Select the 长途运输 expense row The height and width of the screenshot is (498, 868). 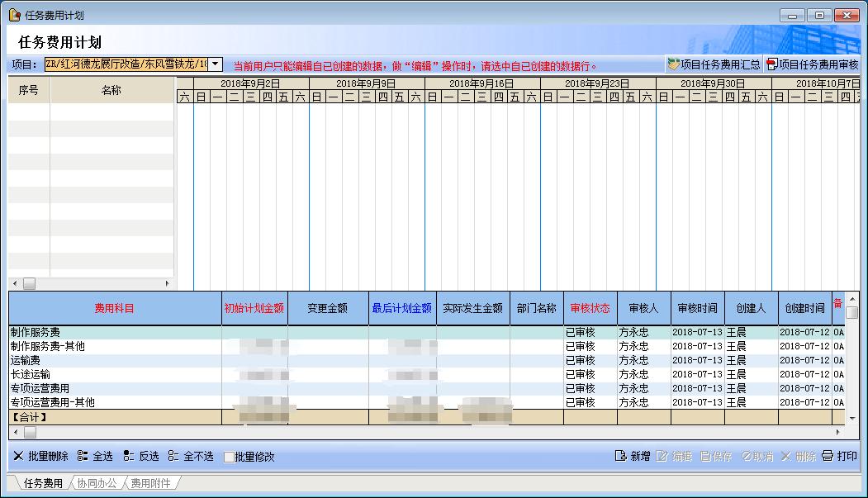[x=114, y=375]
